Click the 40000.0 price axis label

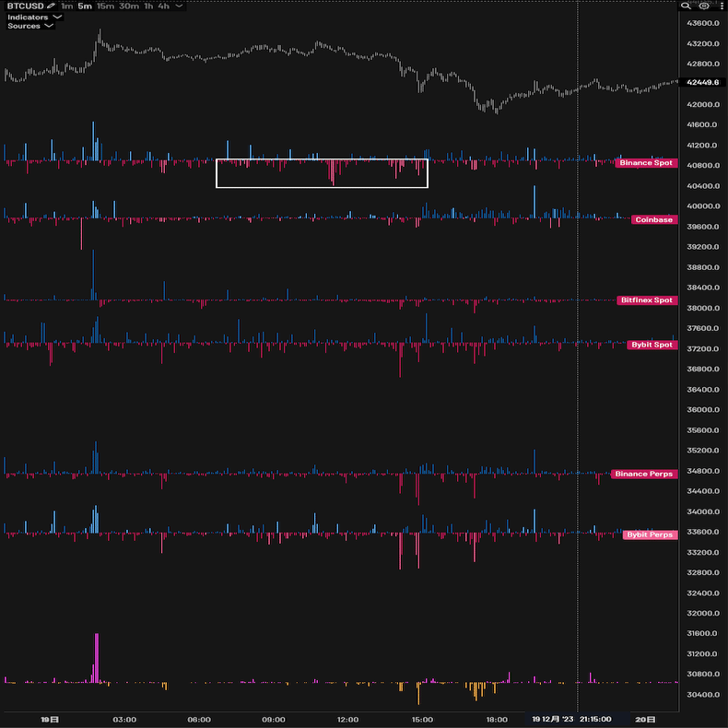tap(702, 206)
